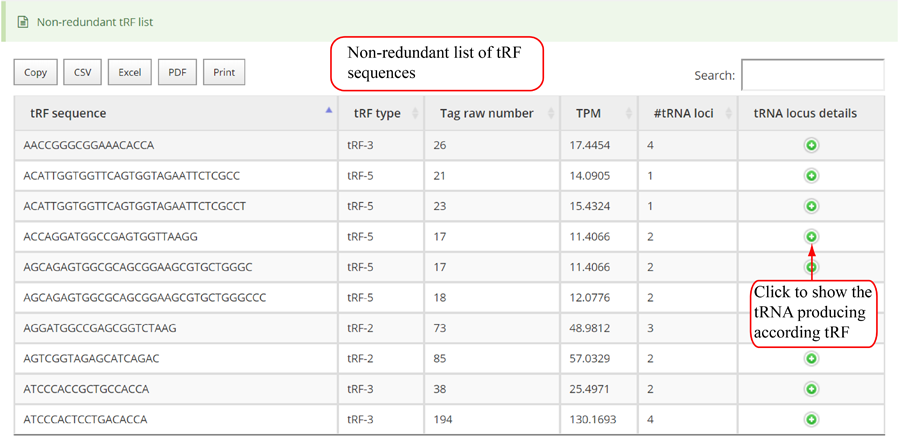Click green plus for ACATTGGTGGTTCAGTGGTAGAATTCTCGCC row
900x438 pixels.
pos(811,176)
